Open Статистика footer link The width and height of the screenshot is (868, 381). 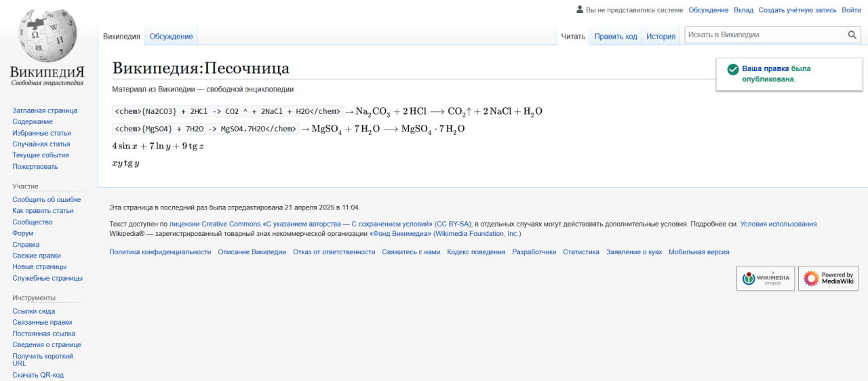(x=581, y=252)
